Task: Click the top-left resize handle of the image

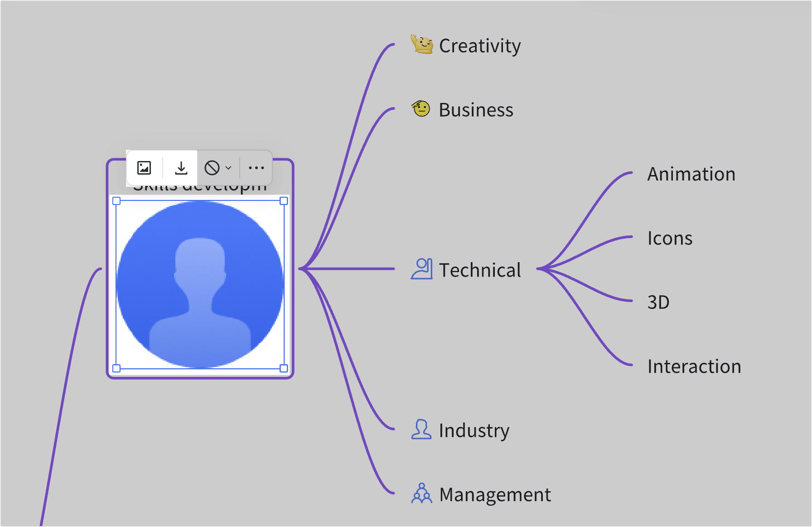Action: coord(116,201)
